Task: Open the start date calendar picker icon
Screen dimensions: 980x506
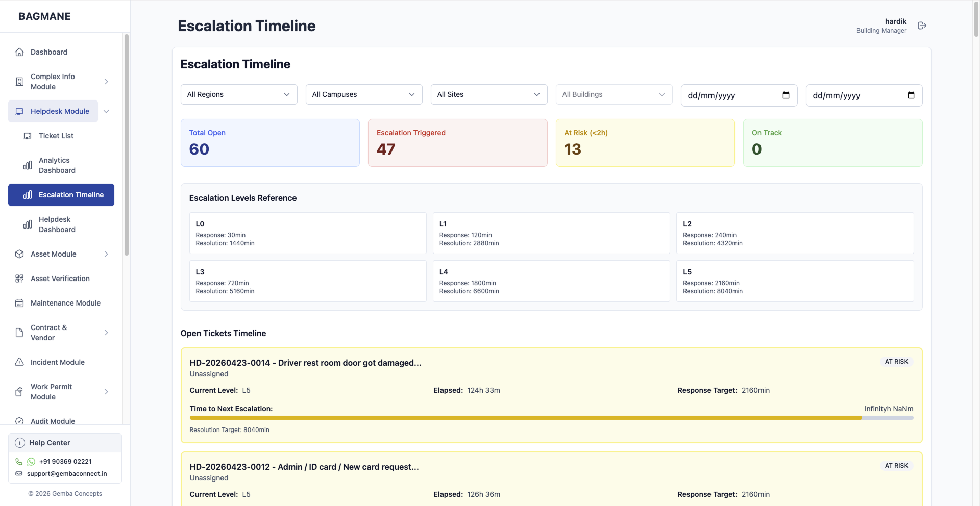Action: pos(786,95)
